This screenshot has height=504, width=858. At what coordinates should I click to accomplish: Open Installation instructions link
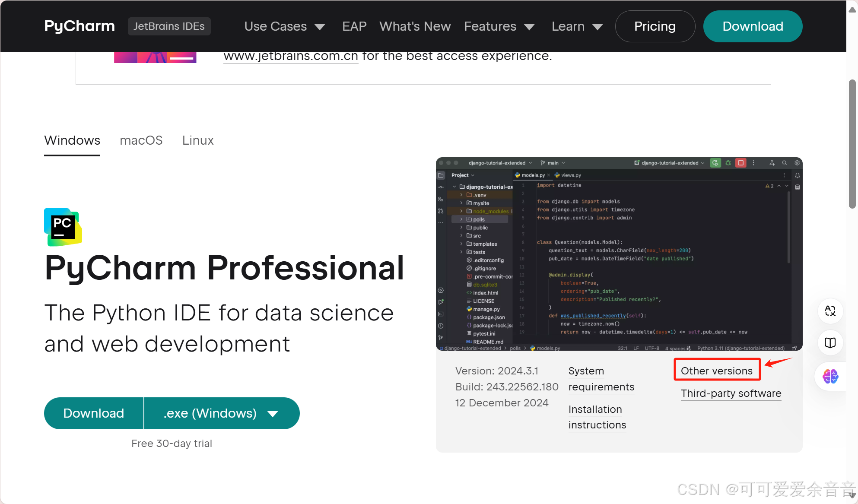click(x=597, y=417)
